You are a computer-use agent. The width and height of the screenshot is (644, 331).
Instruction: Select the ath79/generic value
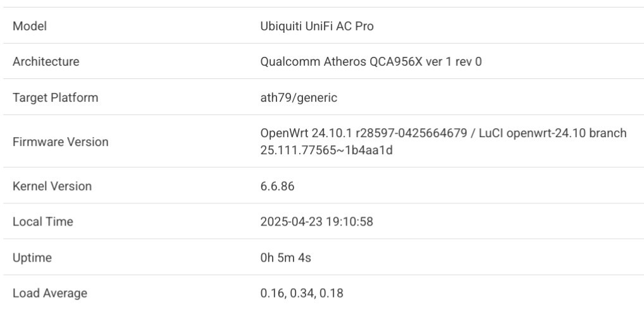click(299, 98)
